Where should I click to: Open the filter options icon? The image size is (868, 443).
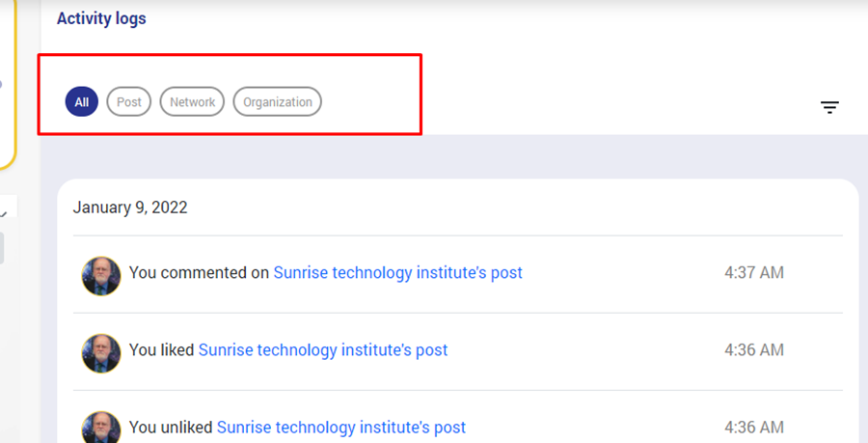pos(829,107)
